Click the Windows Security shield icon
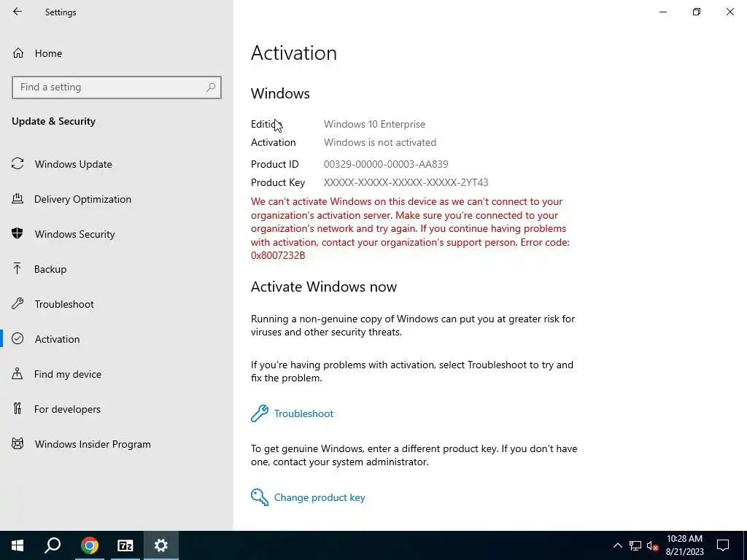The width and height of the screenshot is (747, 560). 18,233
